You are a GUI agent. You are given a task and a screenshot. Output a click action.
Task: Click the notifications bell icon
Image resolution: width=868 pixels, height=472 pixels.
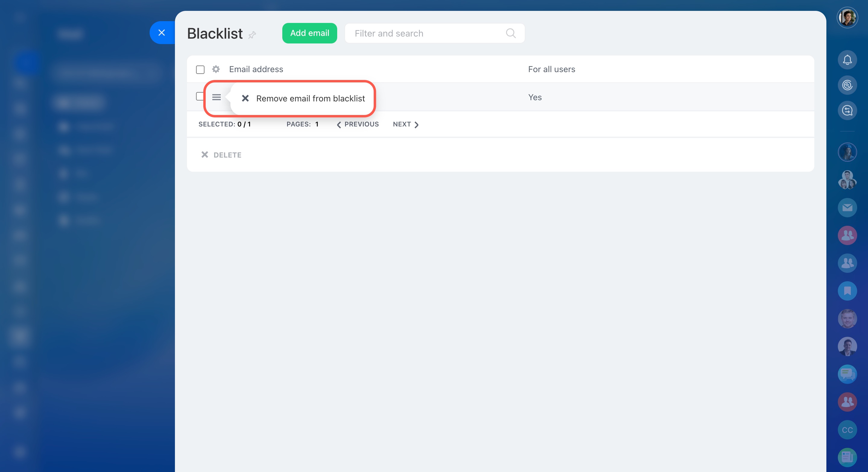coord(847,60)
